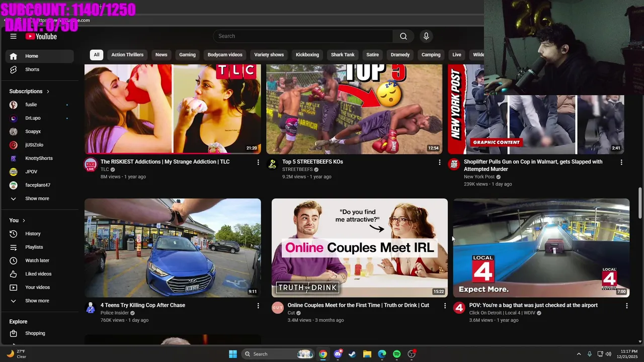Click in the YouTube search field
This screenshot has height=362, width=644.
pos(303,36)
